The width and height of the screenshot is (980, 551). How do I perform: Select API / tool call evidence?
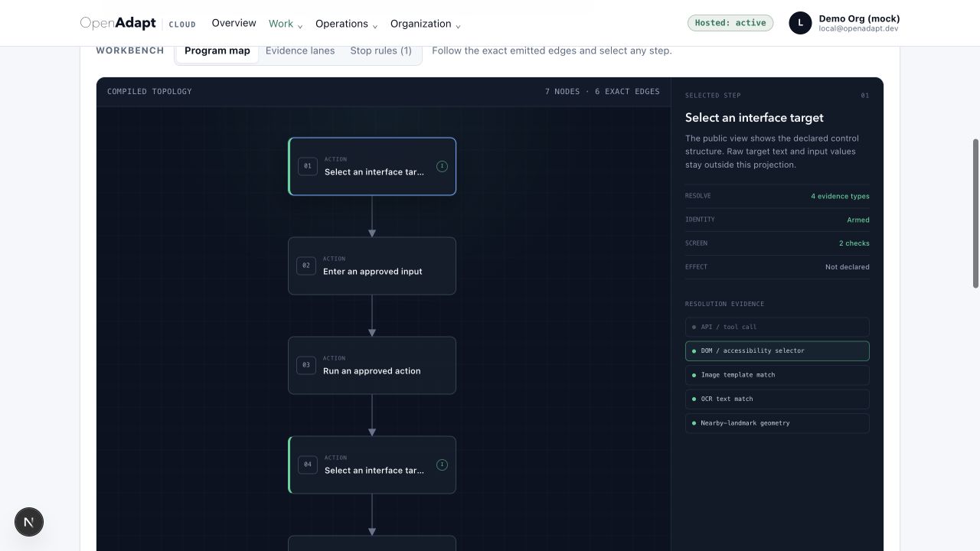[x=777, y=327]
